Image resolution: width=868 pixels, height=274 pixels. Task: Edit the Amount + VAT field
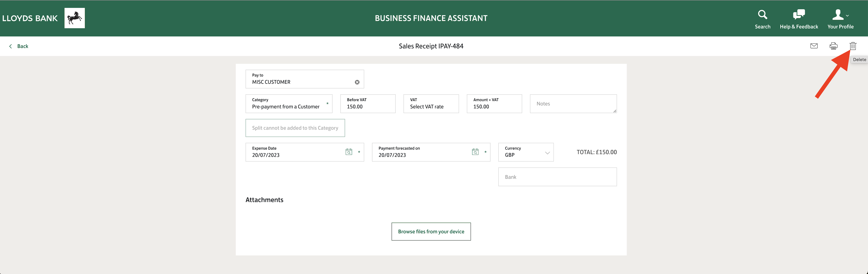(x=494, y=104)
